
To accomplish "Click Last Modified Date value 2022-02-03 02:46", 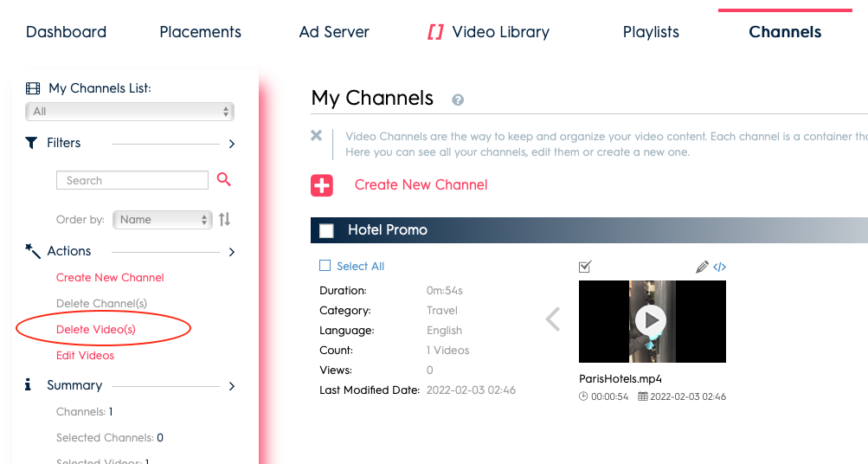I will (471, 390).
